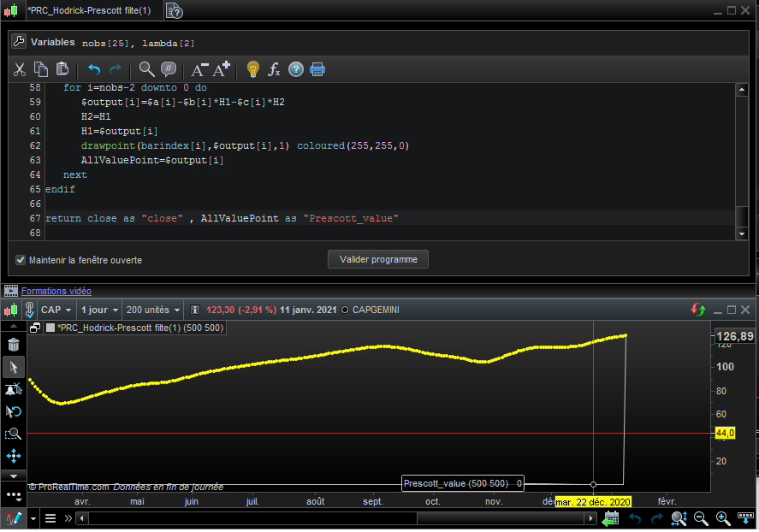Toggle the indicator colour box in chart label
The width and height of the screenshot is (759, 532).
pos(50,328)
